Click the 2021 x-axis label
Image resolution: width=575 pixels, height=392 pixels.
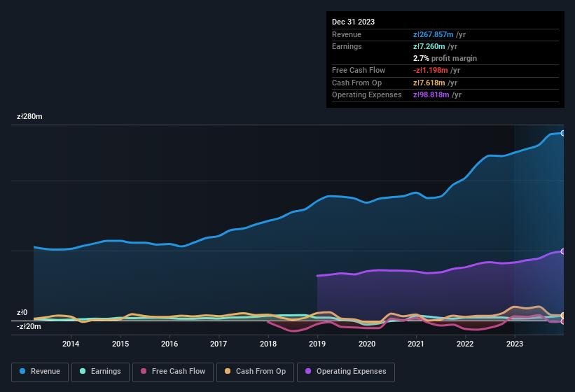(x=416, y=344)
